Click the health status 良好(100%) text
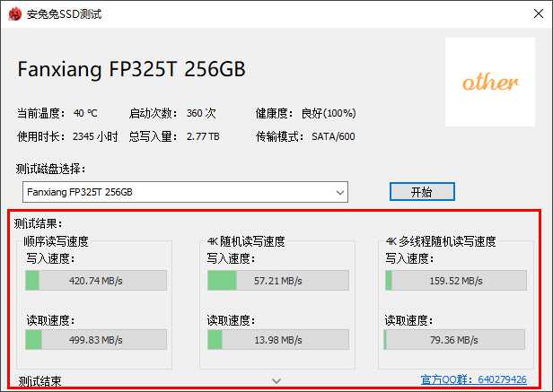This screenshot has width=553, height=392. tap(329, 114)
